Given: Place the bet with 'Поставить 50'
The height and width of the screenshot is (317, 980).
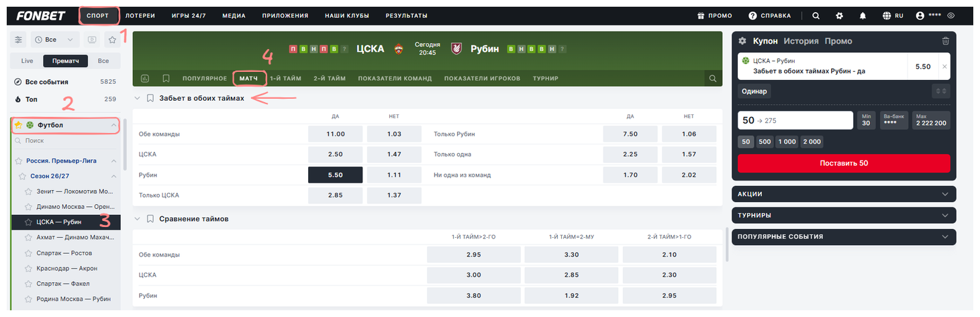Looking at the screenshot, I should pyautogui.click(x=844, y=163).
